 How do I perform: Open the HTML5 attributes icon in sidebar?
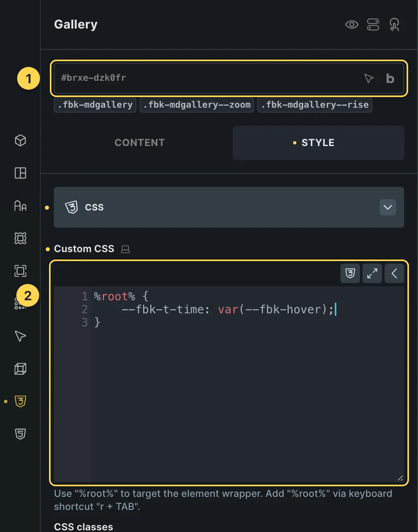(x=20, y=434)
